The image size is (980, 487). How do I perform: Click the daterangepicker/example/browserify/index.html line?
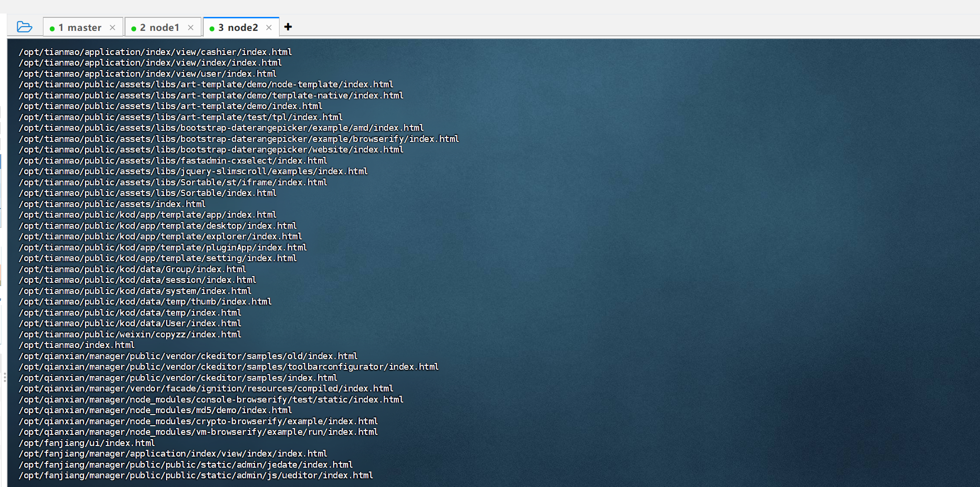tap(239, 139)
